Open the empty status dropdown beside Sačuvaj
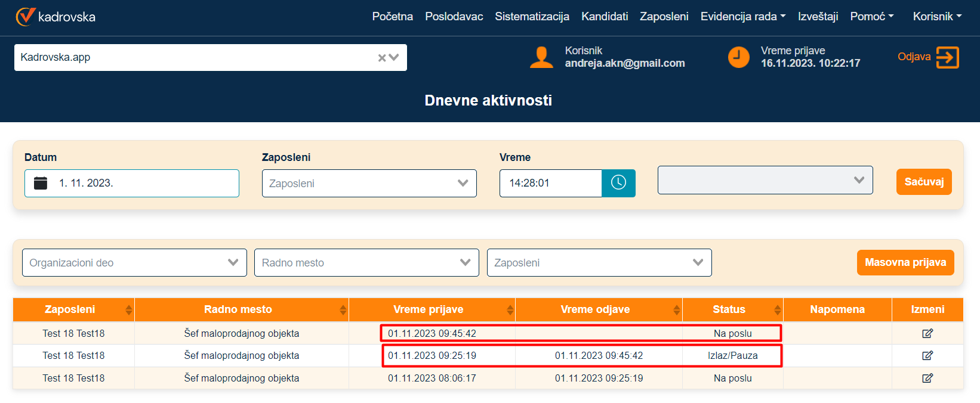The height and width of the screenshot is (403, 980). coord(765,180)
